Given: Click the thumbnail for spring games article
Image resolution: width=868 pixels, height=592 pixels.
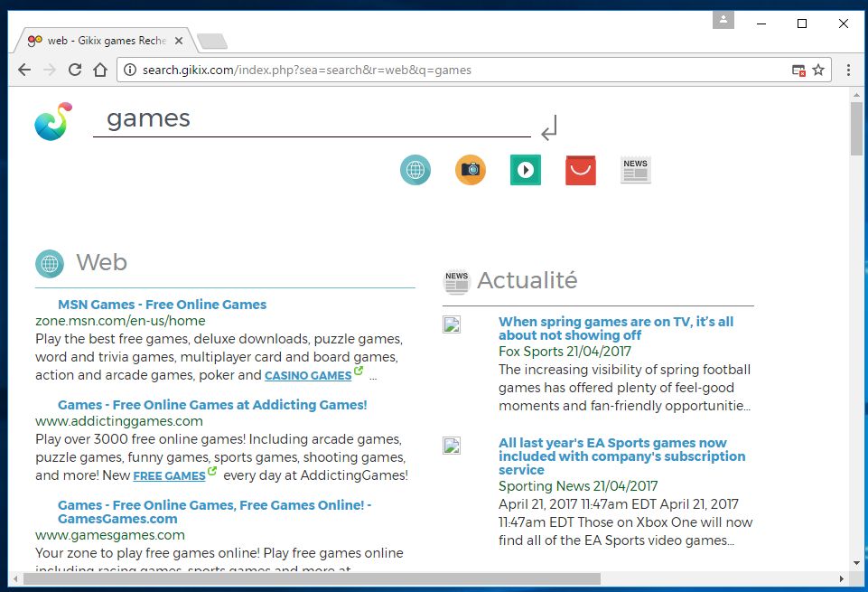Looking at the screenshot, I should pos(452,324).
